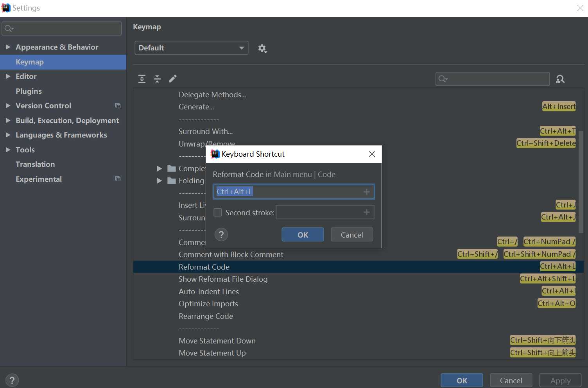Screen dimensions: 588x388
Task: Expand the Appearance & Behavior section
Action: point(7,47)
